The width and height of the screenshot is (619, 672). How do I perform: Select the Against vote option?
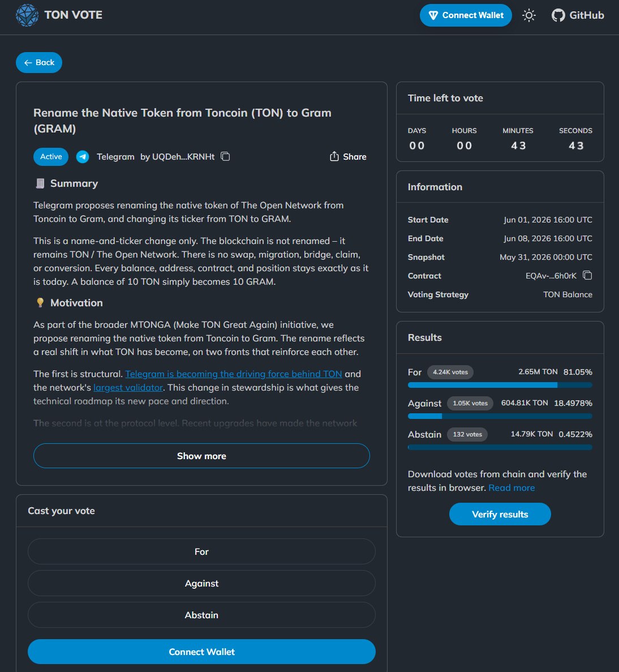[201, 583]
